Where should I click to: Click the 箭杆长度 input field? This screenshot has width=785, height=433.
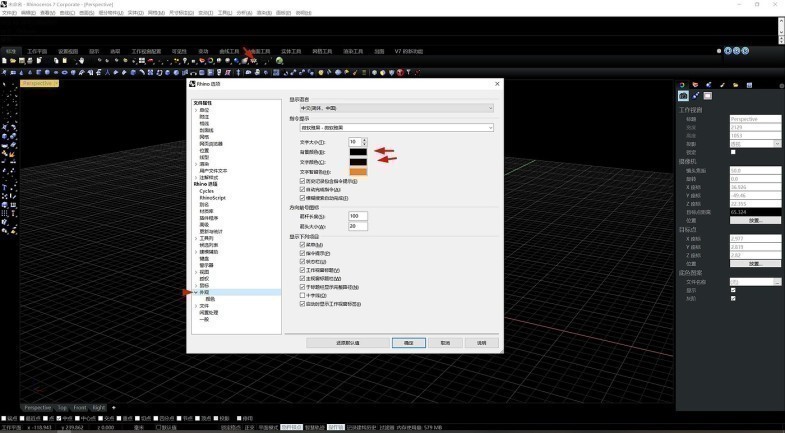357,216
